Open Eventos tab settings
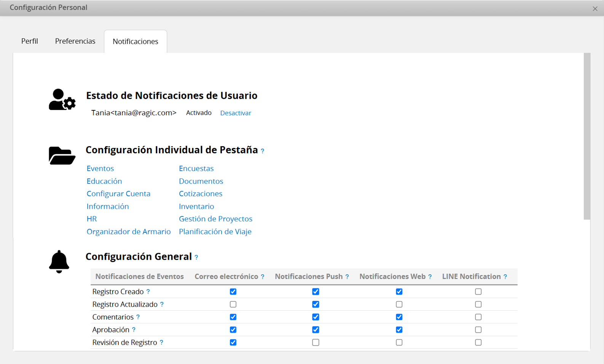 [x=100, y=168]
